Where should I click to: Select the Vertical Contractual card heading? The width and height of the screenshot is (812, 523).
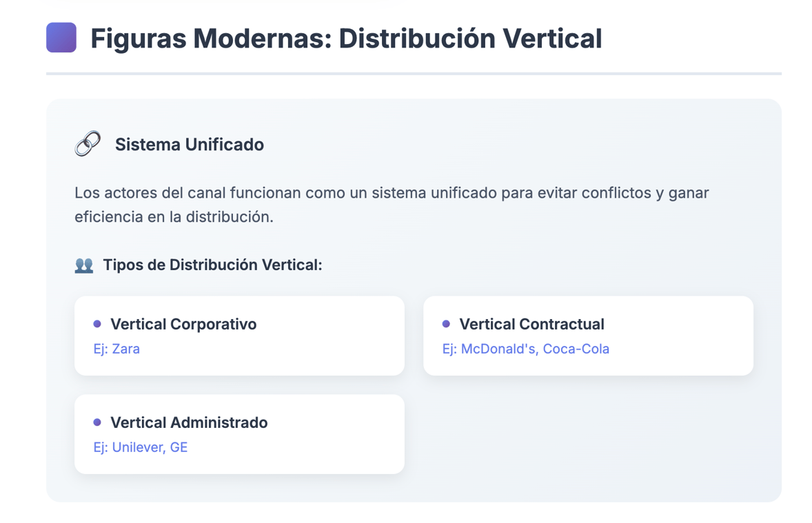pyautogui.click(x=532, y=324)
